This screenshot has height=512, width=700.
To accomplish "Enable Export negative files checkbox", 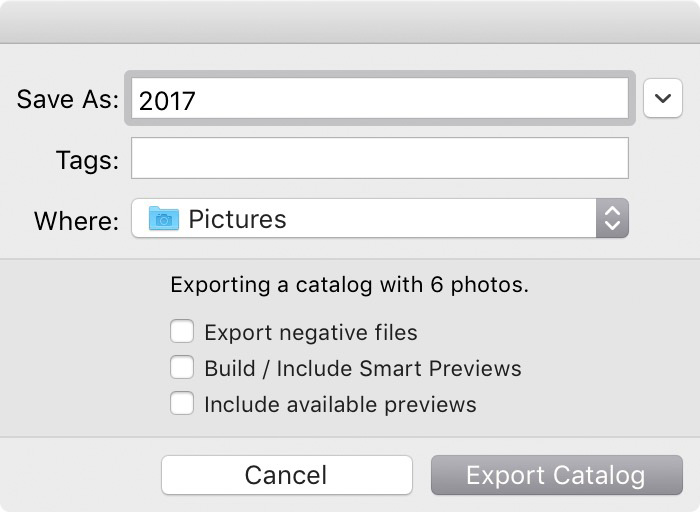I will click(182, 331).
